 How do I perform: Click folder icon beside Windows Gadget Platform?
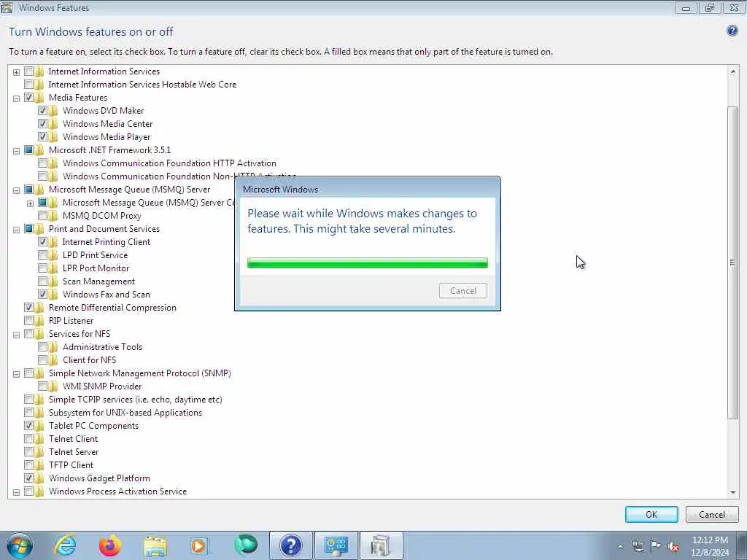tap(39, 478)
